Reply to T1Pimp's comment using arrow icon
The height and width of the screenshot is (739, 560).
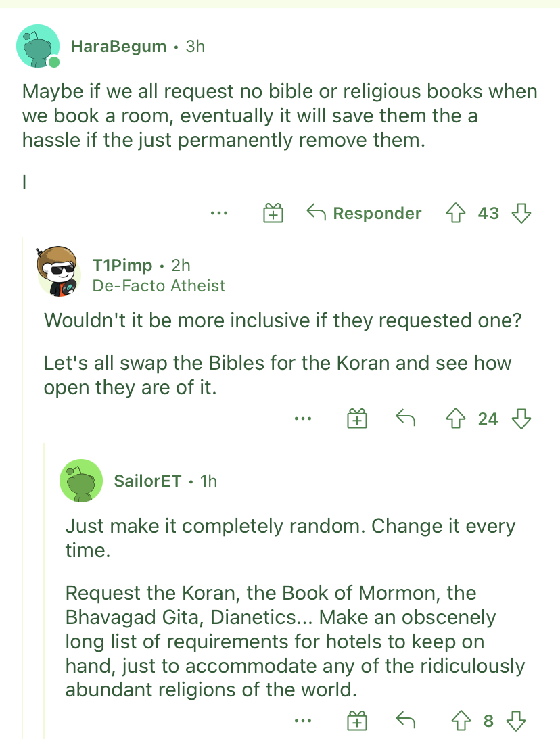coord(405,418)
